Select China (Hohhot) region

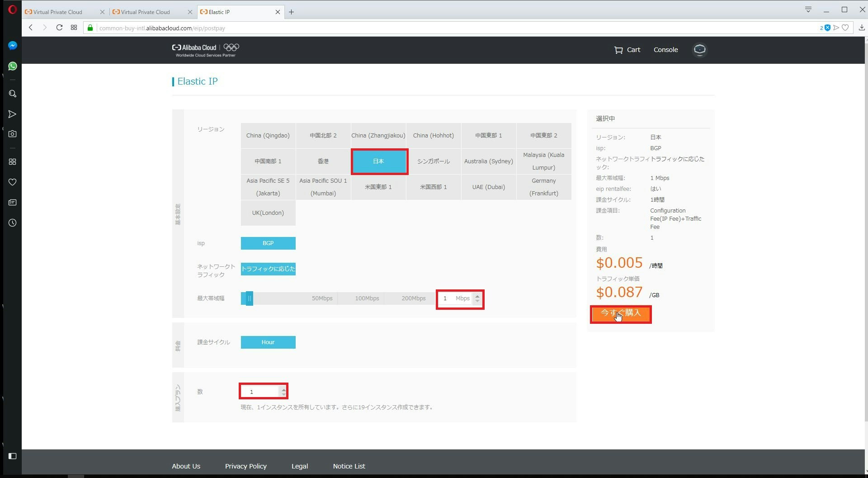click(x=434, y=136)
